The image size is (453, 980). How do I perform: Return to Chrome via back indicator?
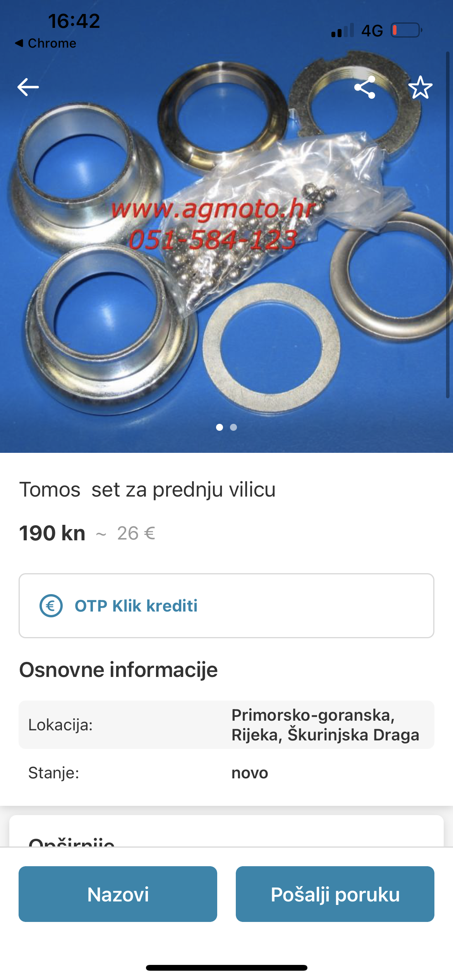(46, 43)
